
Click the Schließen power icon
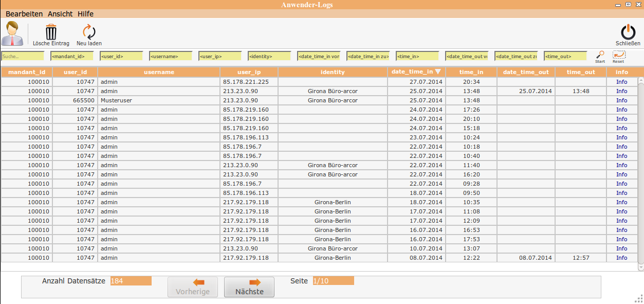point(628,32)
